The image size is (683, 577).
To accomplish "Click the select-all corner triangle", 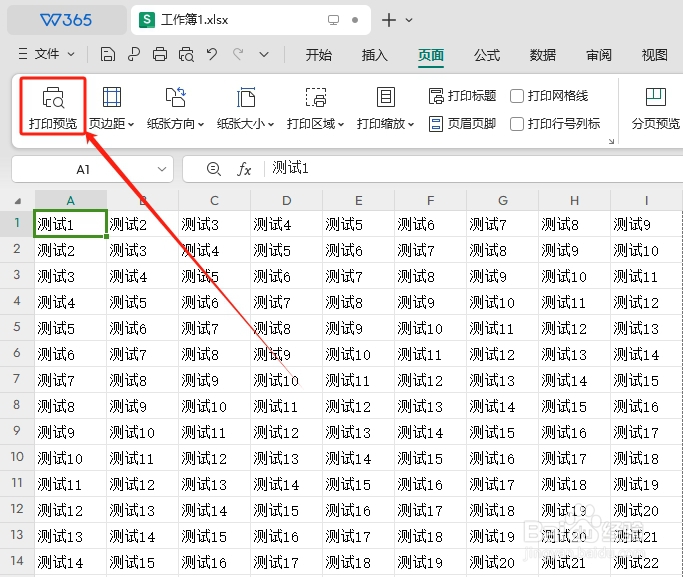I will pyautogui.click(x=17, y=201).
